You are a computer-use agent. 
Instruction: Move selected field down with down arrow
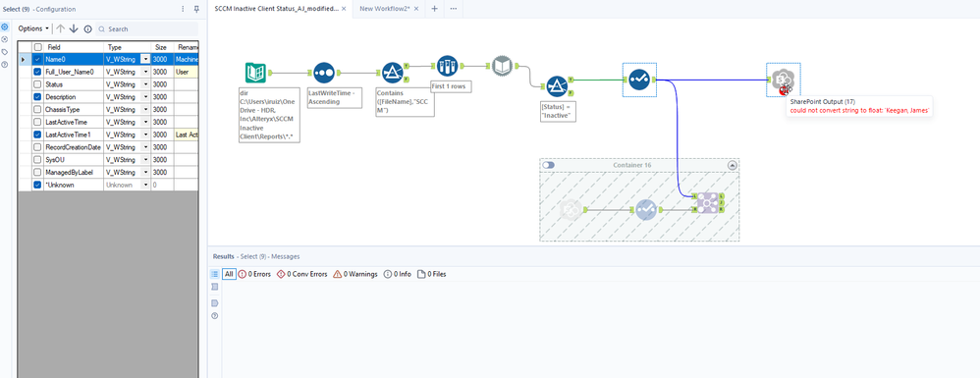coord(74,28)
